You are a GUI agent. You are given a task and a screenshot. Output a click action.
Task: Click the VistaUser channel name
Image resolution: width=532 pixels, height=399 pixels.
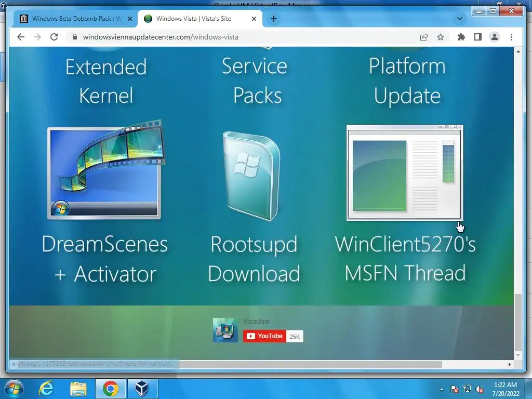(257, 321)
